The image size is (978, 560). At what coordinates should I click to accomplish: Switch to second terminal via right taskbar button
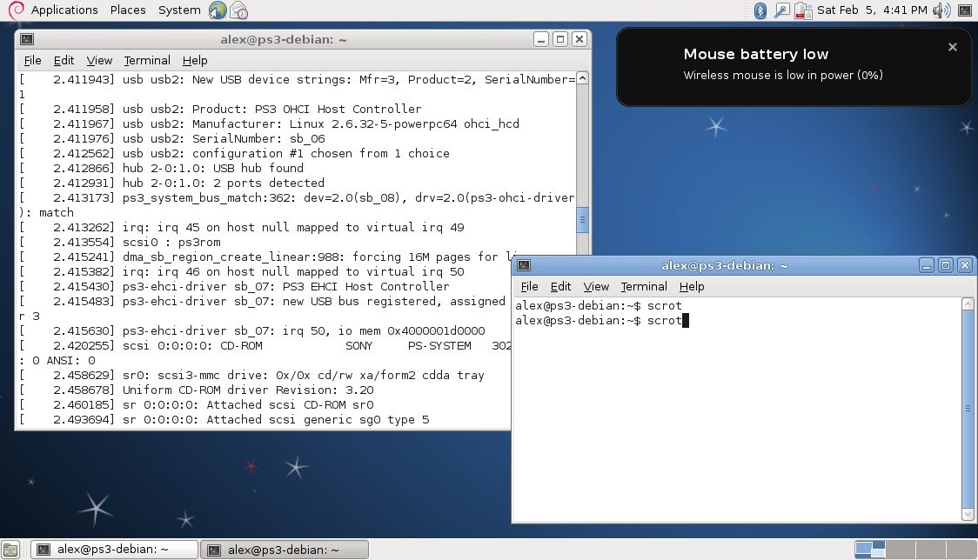click(x=285, y=550)
